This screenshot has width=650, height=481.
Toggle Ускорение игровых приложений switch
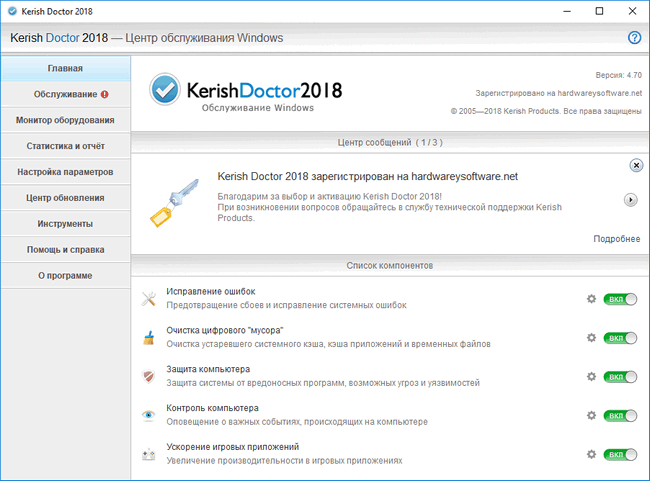coord(620,454)
